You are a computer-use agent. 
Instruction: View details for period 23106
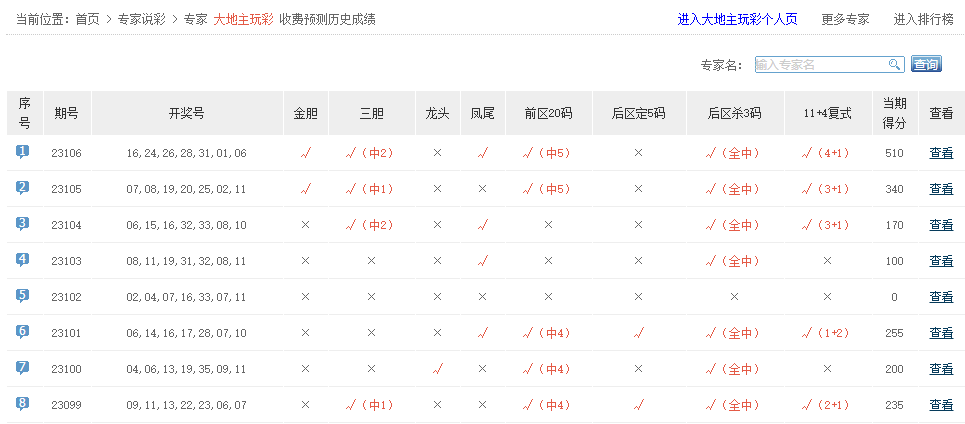tap(941, 153)
